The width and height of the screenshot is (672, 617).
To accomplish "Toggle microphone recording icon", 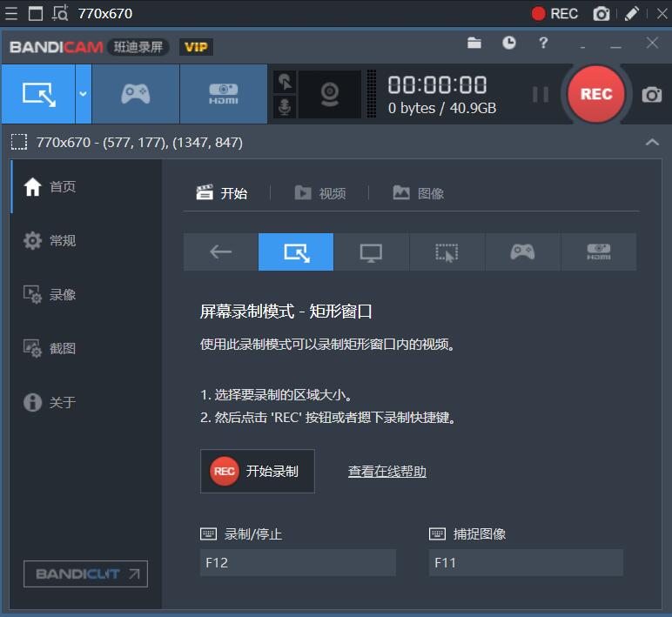I will click(285, 106).
